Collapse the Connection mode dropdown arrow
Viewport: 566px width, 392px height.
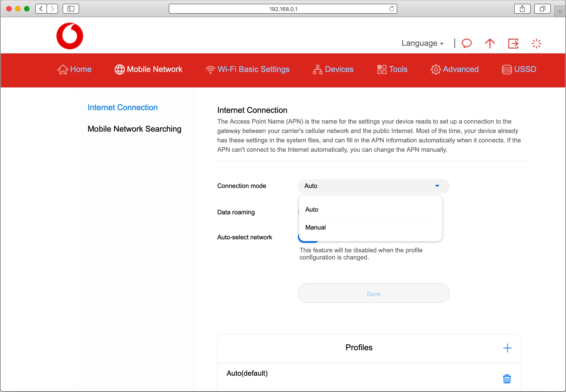click(437, 186)
